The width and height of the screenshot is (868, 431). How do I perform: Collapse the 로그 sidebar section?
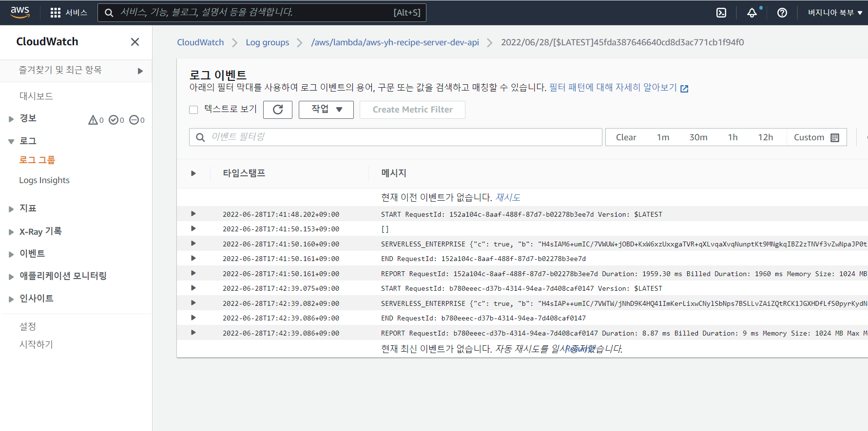[x=11, y=141]
